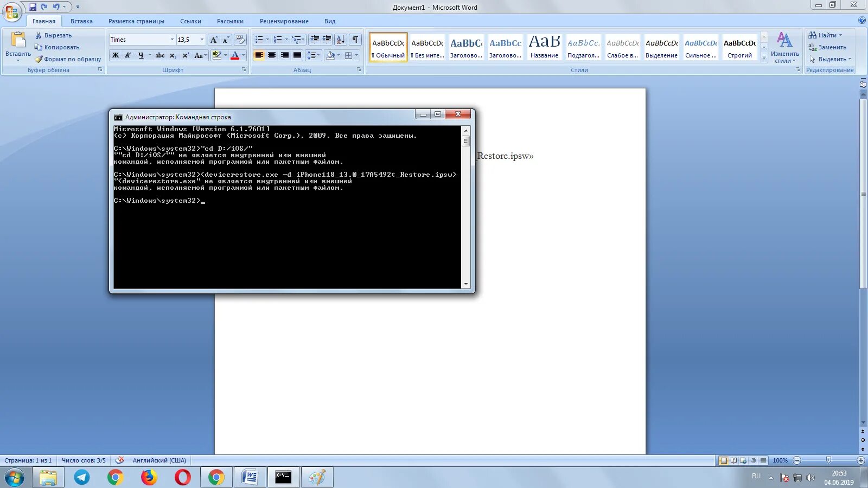Launch Telegram from the taskbar
The width and height of the screenshot is (868, 488).
tap(82, 477)
